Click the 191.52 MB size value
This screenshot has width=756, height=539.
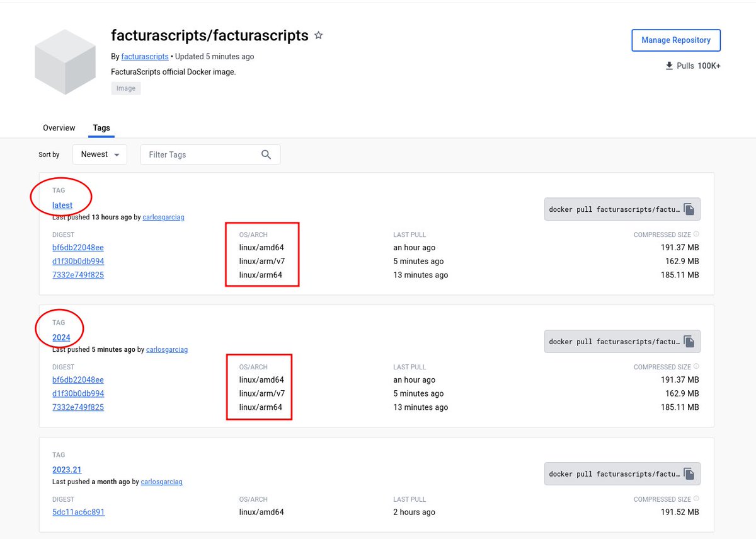click(679, 513)
